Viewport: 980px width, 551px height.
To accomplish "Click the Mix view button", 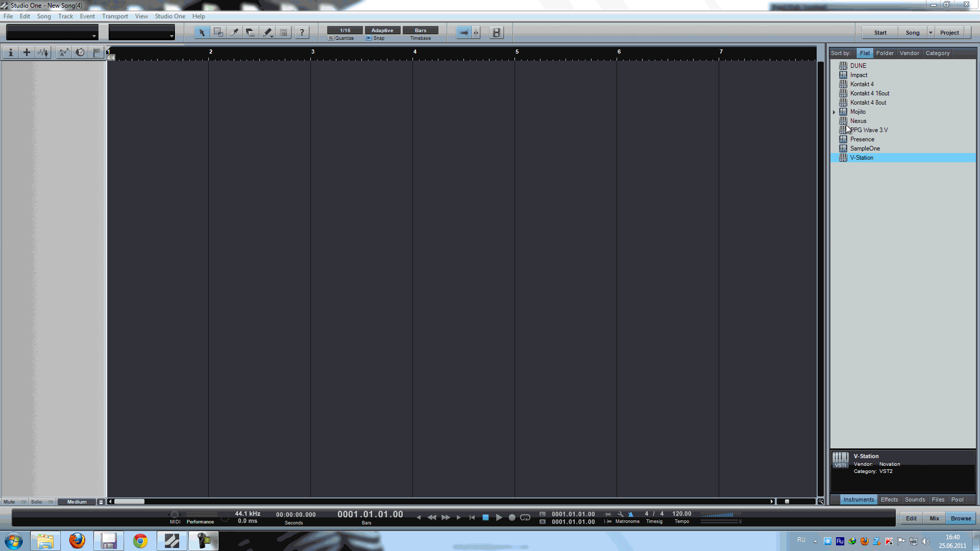I will pyautogui.click(x=934, y=518).
